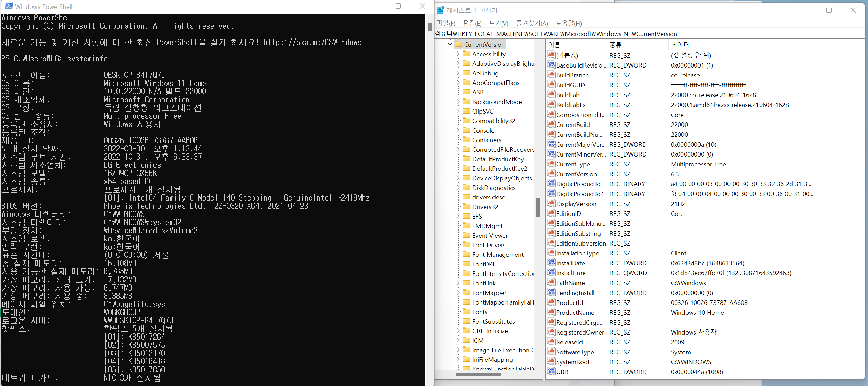The height and width of the screenshot is (386, 868).
Task: Click the EditionID string icon
Action: point(551,213)
